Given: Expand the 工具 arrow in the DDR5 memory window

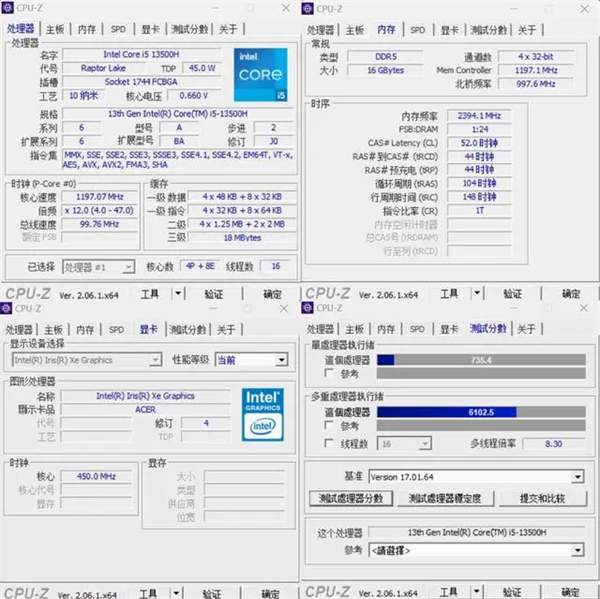Looking at the screenshot, I should (477, 294).
